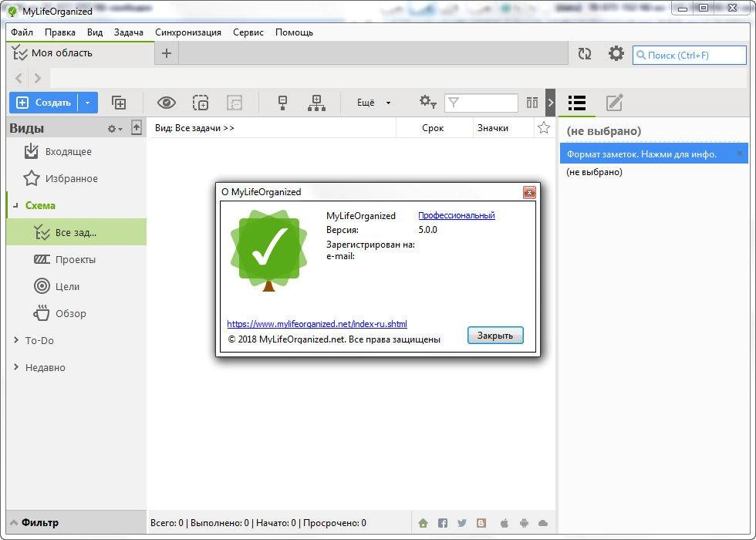
Task: Click the gear filter settings icon
Action: [x=427, y=102]
